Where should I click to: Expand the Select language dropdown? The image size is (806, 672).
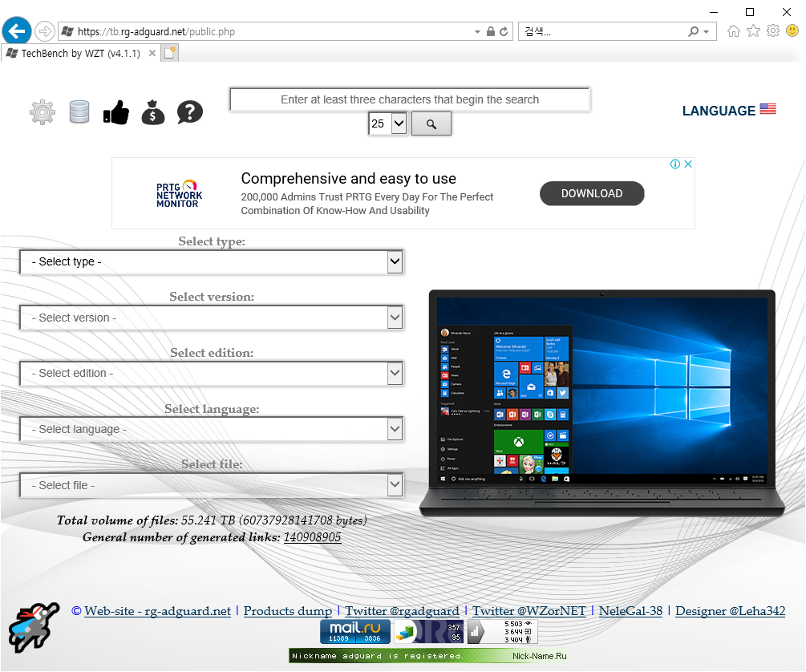tap(211, 429)
